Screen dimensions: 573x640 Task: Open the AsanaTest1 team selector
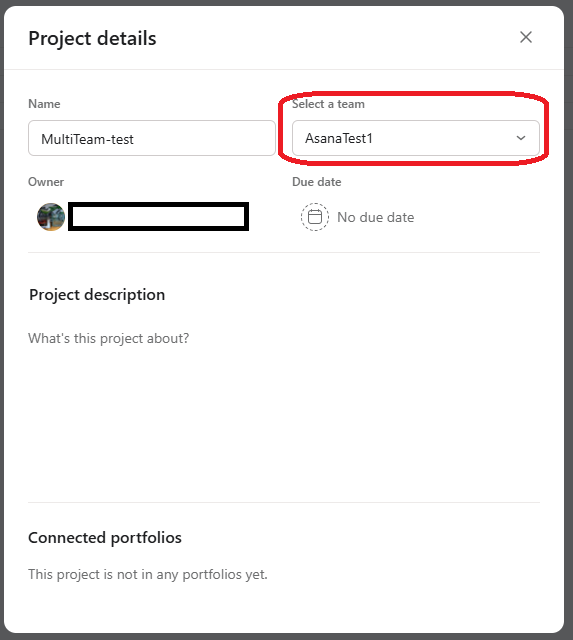point(415,138)
